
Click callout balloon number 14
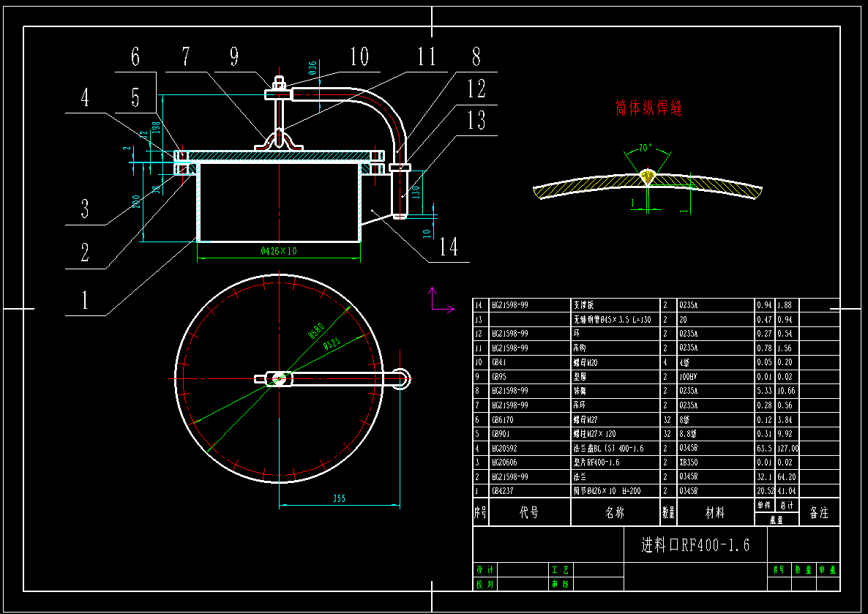tap(449, 247)
